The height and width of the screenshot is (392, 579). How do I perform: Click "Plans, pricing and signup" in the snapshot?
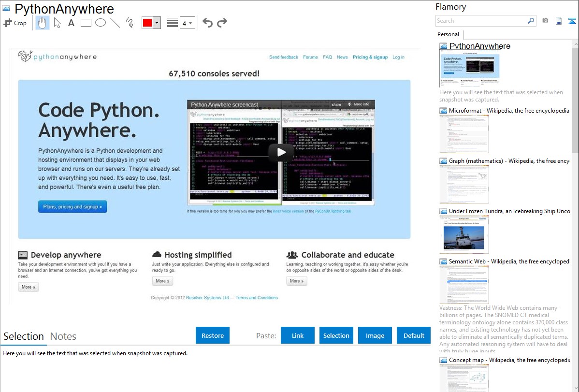point(72,206)
